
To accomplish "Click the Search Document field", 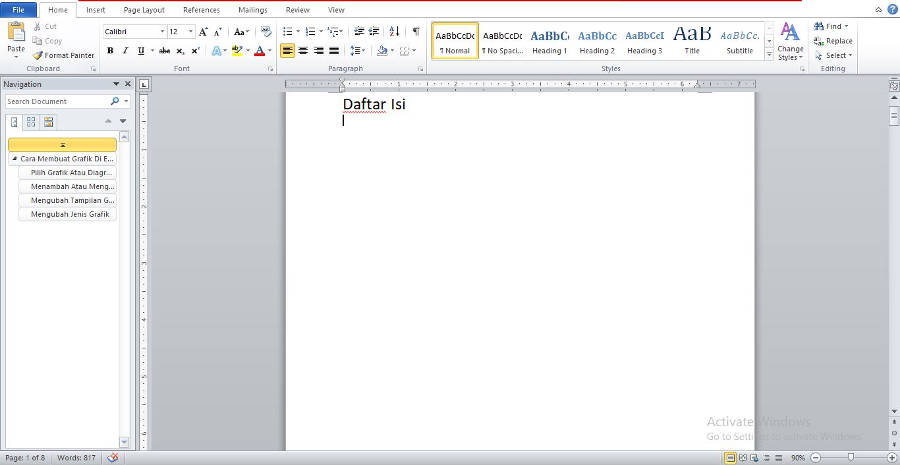I will pos(56,101).
